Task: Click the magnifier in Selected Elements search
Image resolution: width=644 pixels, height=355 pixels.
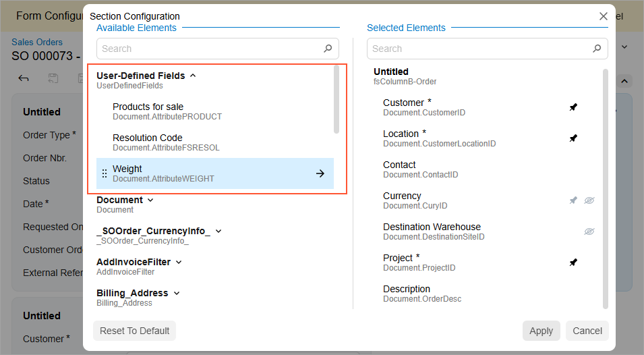Action: [597, 49]
